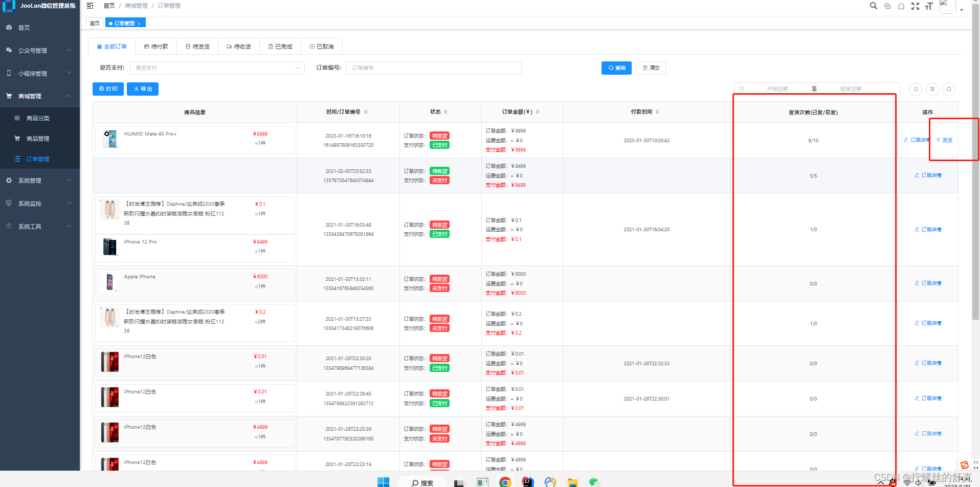Open 订单详情 for the ¥8499 待收货 order
Image resolution: width=980 pixels, height=487 pixels.
click(x=928, y=175)
